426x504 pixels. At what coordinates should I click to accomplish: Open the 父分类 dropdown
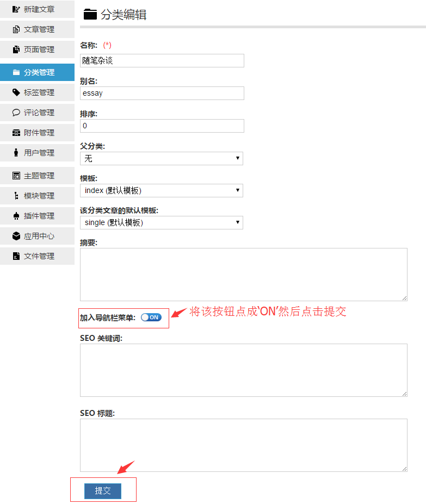(161, 158)
